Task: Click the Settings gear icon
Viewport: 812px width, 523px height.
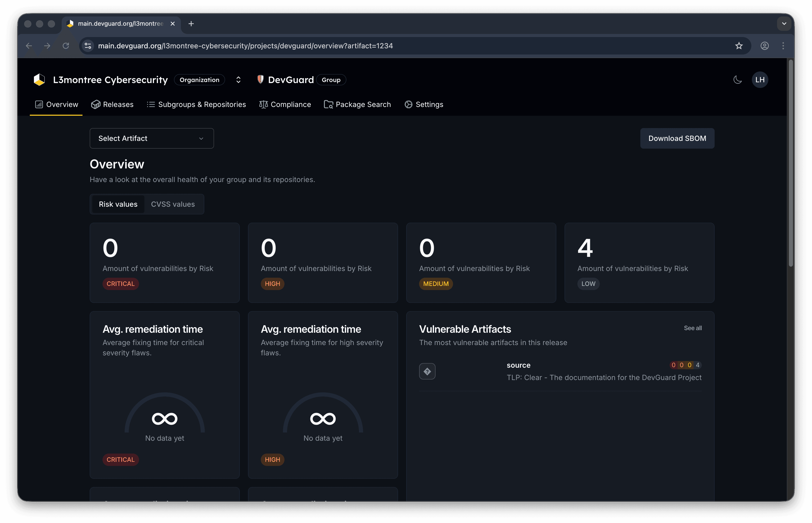Action: [409, 104]
